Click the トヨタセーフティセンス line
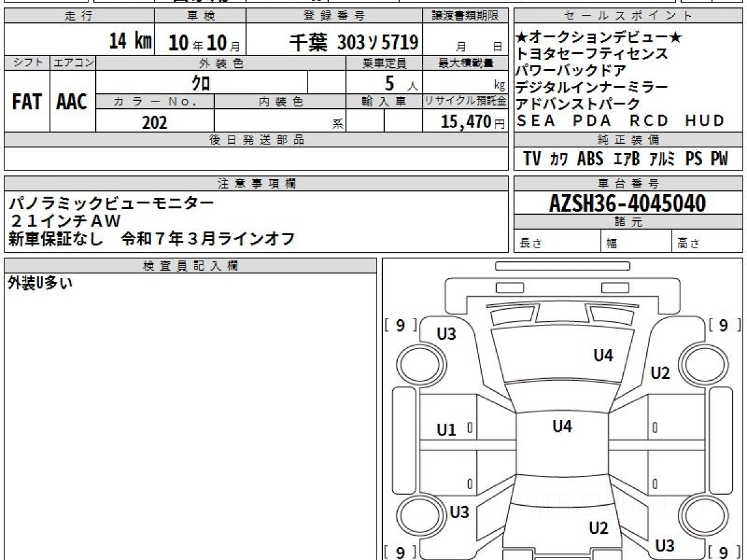Viewport: 747px width, 560px height. pos(591,54)
